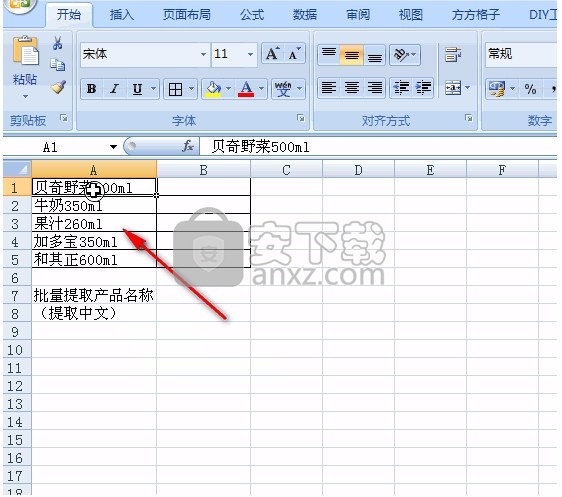Open Name Box dropdown arrow
This screenshot has width=562, height=497.
113,147
